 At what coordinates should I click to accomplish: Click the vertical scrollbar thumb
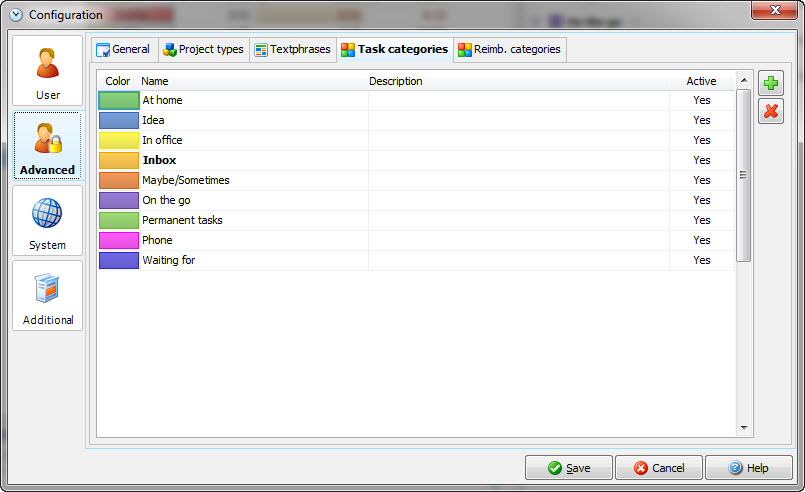[x=743, y=175]
